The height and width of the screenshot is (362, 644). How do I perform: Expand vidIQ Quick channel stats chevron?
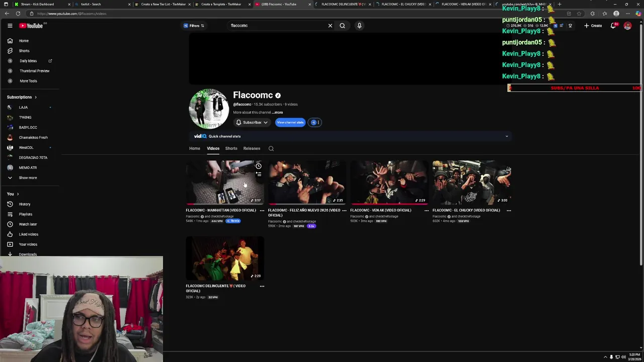[507, 136]
